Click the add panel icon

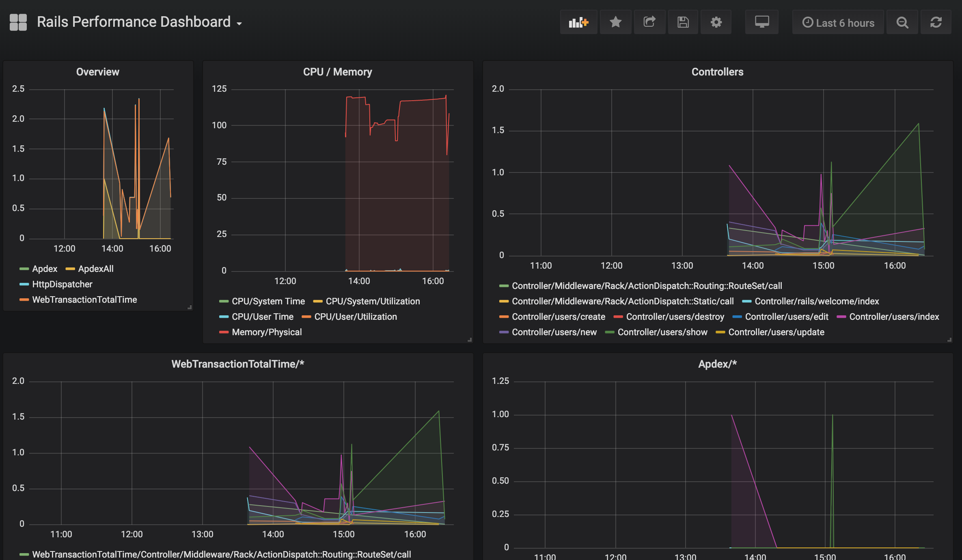pos(578,22)
